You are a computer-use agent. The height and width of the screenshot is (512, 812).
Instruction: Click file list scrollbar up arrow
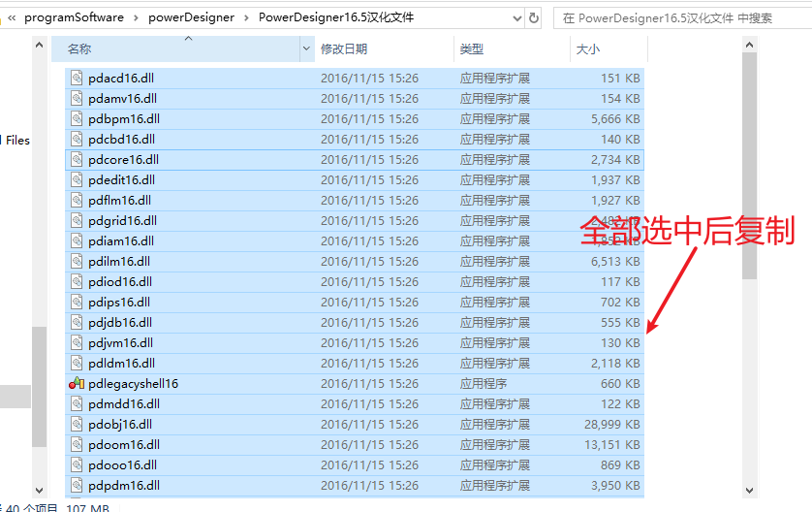click(749, 45)
